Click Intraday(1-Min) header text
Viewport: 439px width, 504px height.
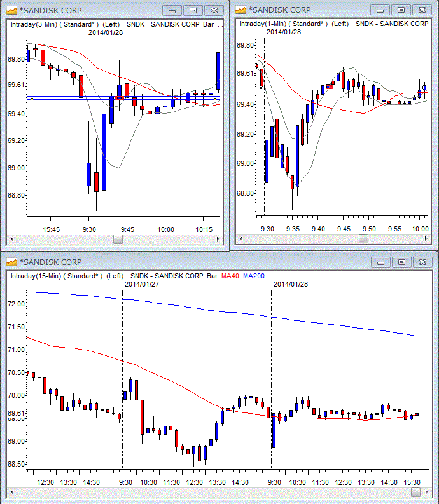coord(263,24)
